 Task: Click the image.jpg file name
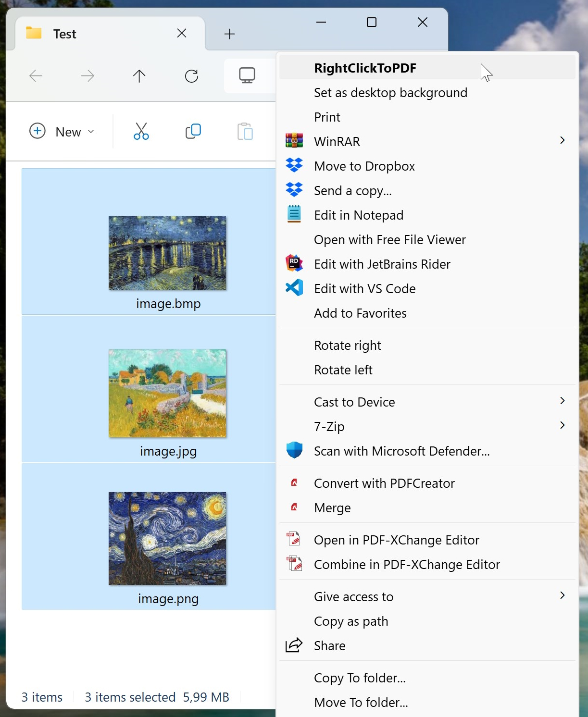tap(168, 451)
